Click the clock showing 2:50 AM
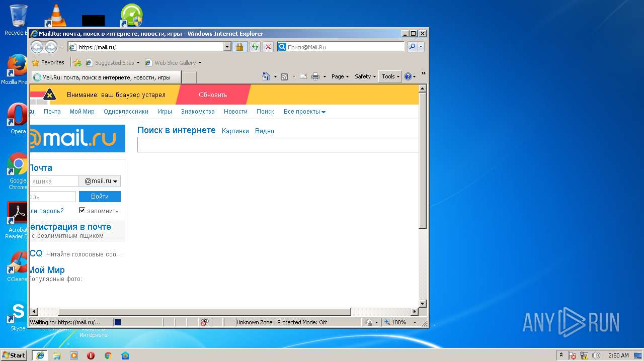Viewport: 644px width, 362px height. coord(618,355)
